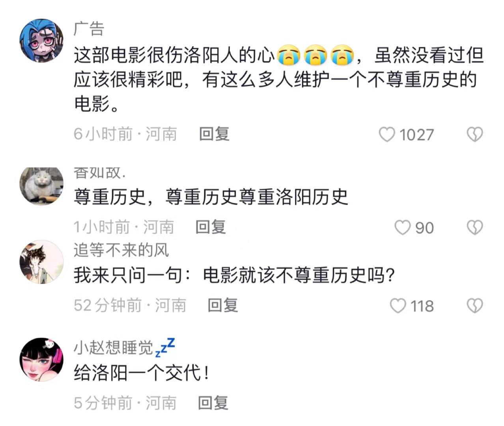Tap broken heart on 90-likes comment
504x426 pixels.
(x=475, y=228)
